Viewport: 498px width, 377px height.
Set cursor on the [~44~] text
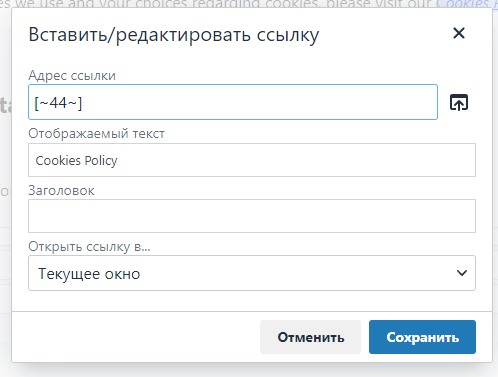tap(58, 103)
